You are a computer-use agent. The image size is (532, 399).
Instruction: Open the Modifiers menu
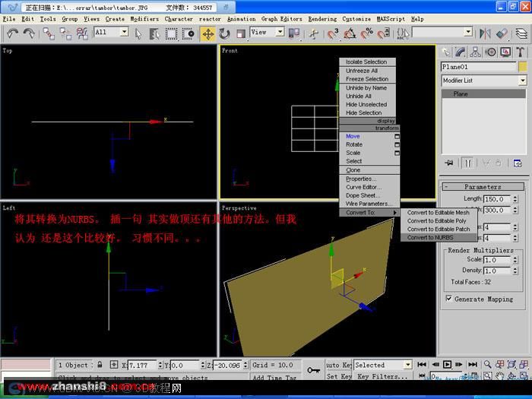pyautogui.click(x=144, y=19)
